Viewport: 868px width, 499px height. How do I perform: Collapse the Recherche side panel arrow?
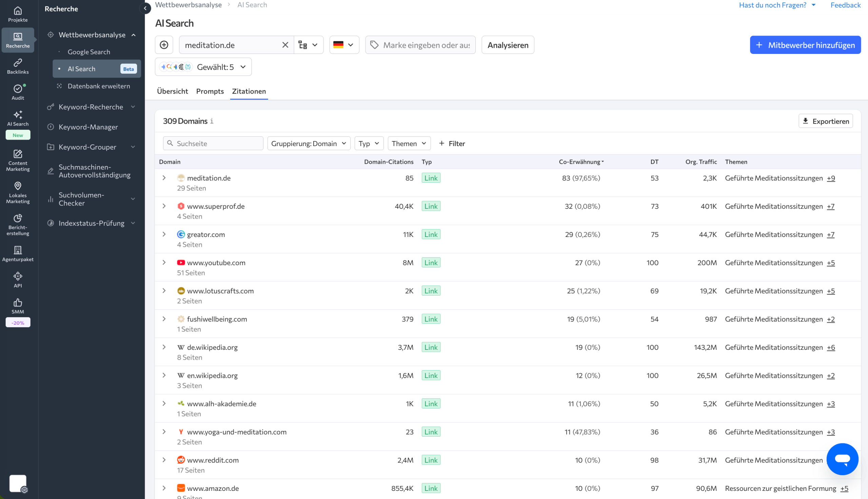coord(145,8)
